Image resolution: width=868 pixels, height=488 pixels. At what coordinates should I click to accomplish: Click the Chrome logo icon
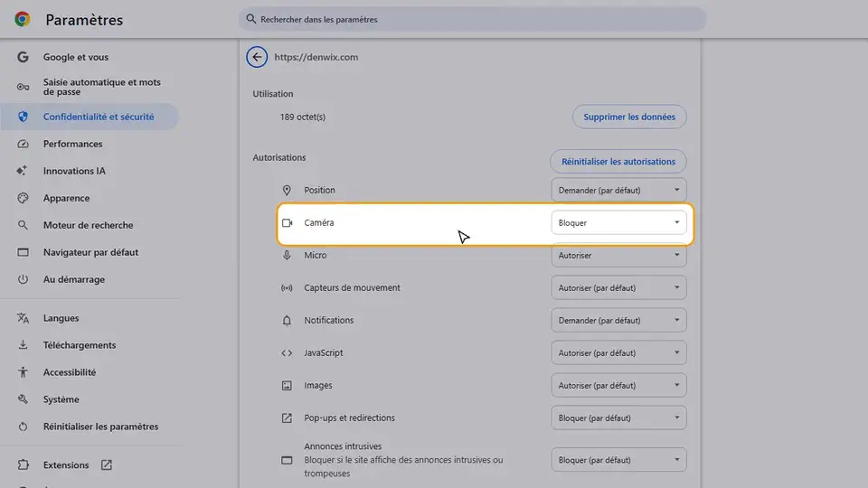pos(22,19)
